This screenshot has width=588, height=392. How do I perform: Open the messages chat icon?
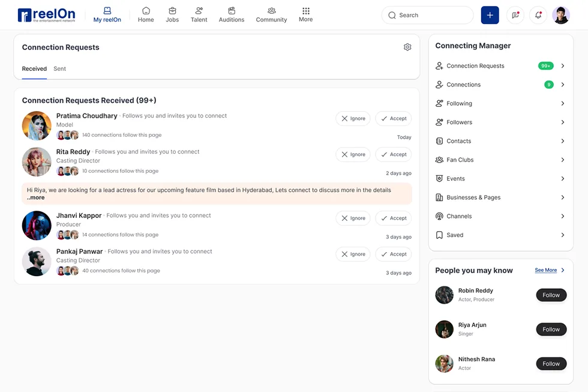click(x=515, y=15)
